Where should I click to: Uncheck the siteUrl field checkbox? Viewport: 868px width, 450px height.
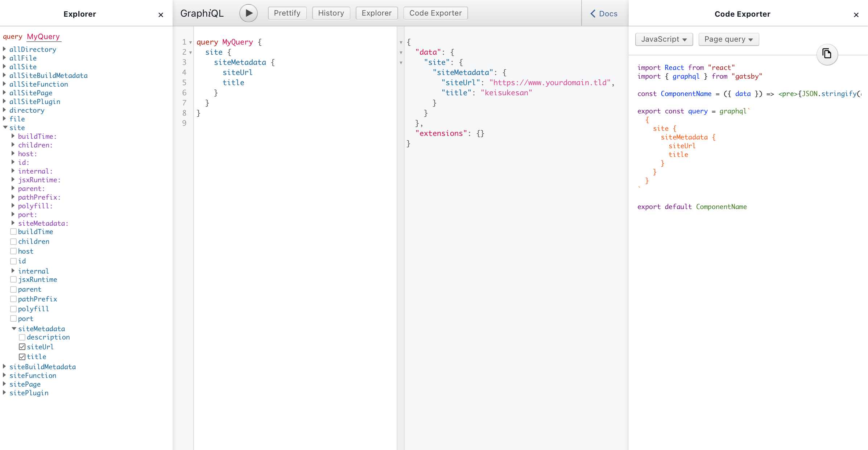point(22,347)
